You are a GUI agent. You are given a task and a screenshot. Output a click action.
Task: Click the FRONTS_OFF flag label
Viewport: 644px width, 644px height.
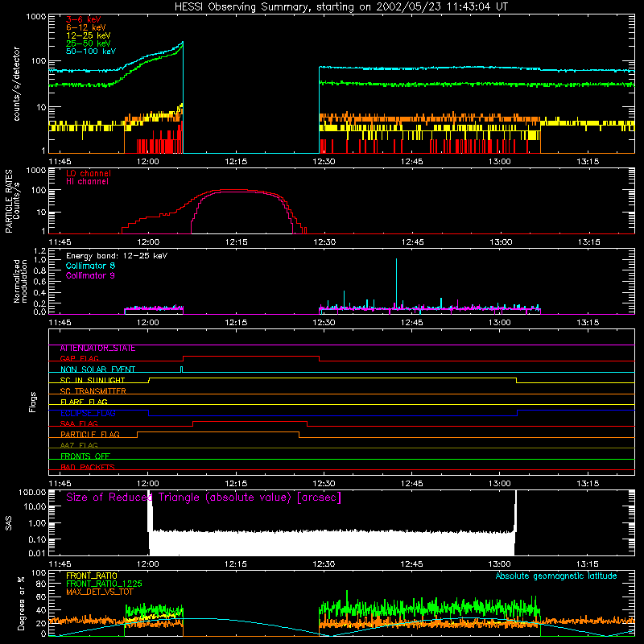coord(85,456)
